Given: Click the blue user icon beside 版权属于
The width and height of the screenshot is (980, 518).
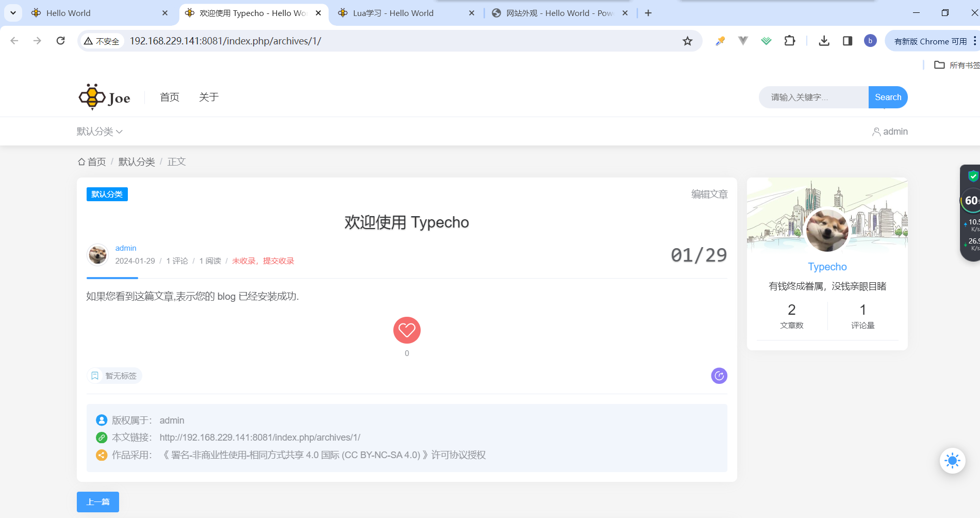Looking at the screenshot, I should click(x=102, y=420).
